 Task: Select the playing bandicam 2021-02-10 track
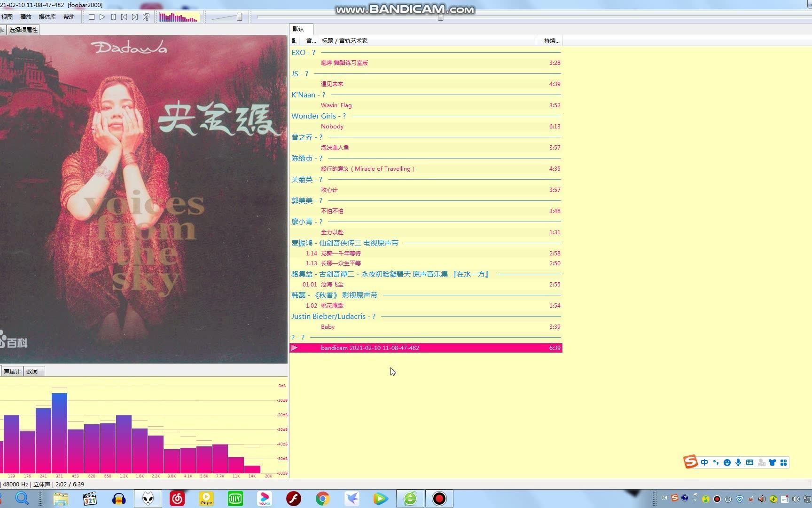pos(426,348)
